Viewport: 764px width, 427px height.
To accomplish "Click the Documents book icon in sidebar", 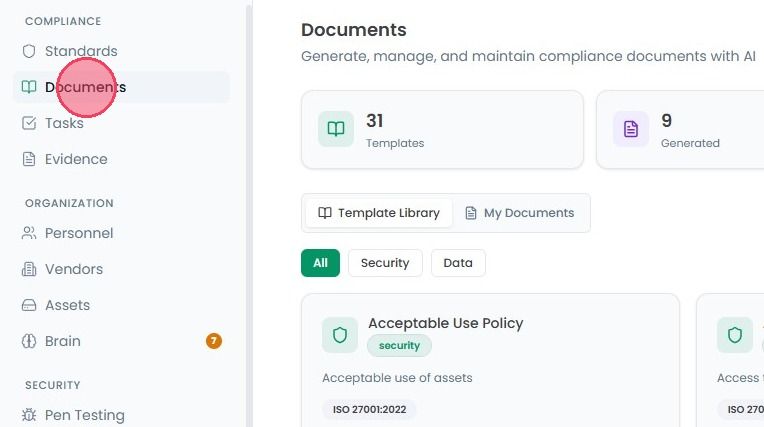I will coord(29,87).
